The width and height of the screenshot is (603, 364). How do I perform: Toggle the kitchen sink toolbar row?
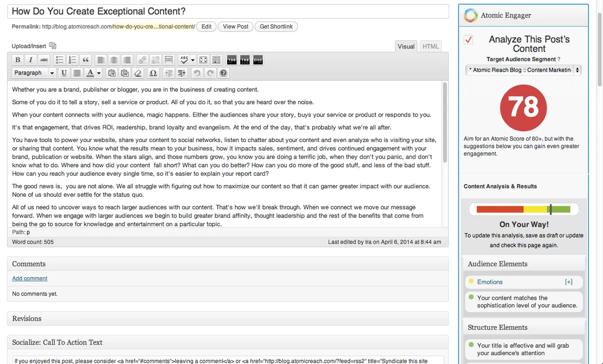click(217, 60)
